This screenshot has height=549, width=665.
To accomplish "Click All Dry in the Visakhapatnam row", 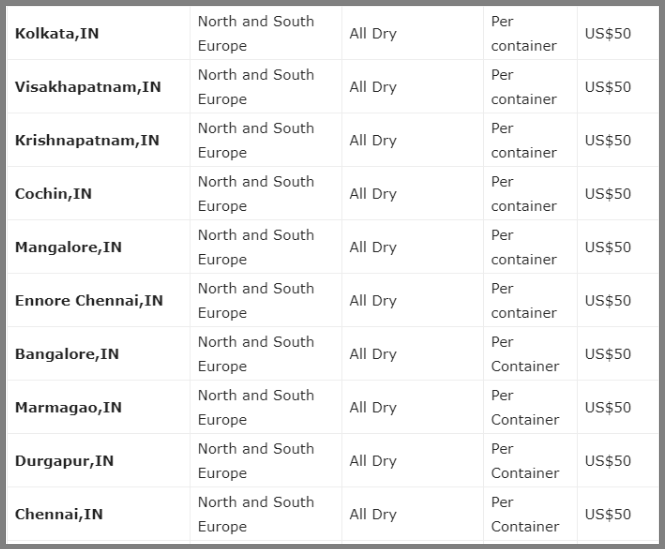I will (373, 87).
